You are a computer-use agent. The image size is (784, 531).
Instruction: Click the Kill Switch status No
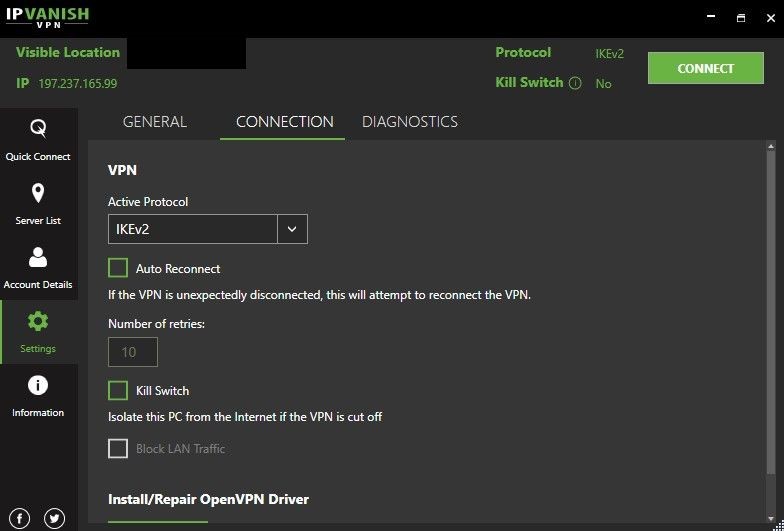(x=604, y=84)
